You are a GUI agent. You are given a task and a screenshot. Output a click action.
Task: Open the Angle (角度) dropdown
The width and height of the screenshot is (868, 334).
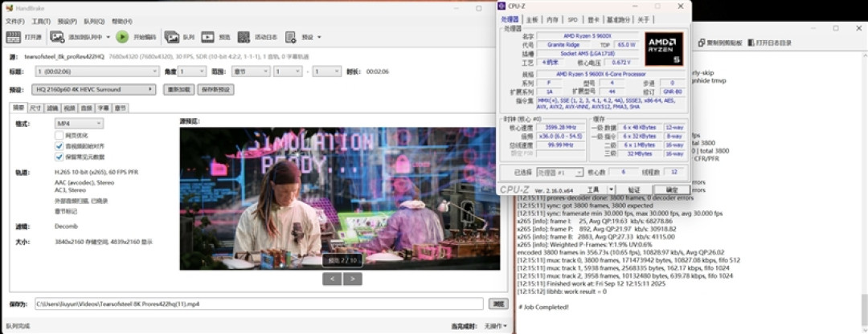coord(192,71)
